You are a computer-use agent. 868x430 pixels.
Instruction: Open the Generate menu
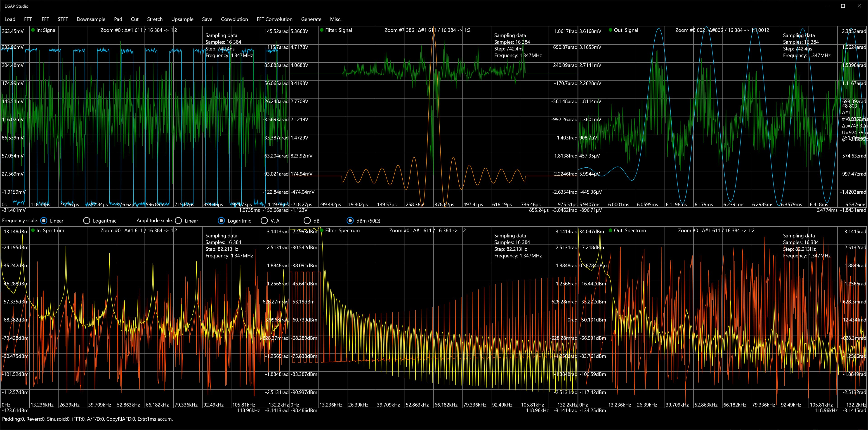tap(311, 19)
